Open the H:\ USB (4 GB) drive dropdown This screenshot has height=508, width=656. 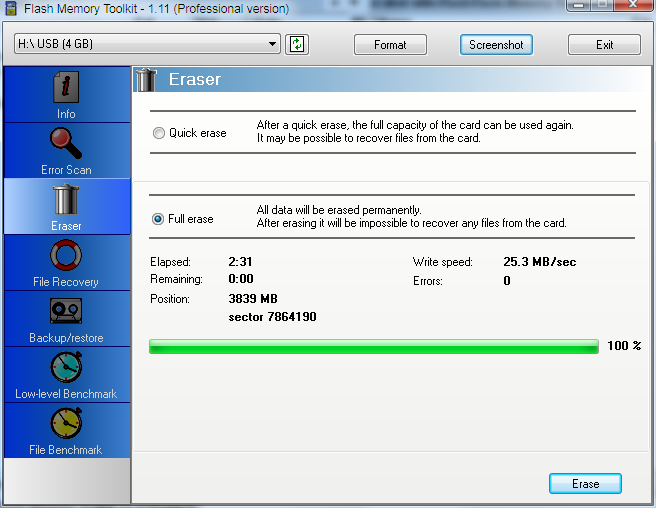(x=147, y=44)
